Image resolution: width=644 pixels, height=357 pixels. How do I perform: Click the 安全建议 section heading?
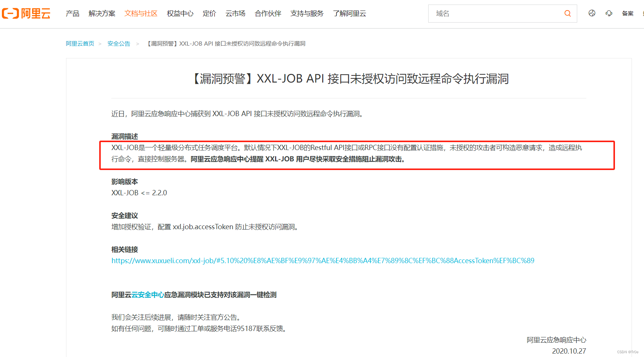point(124,216)
